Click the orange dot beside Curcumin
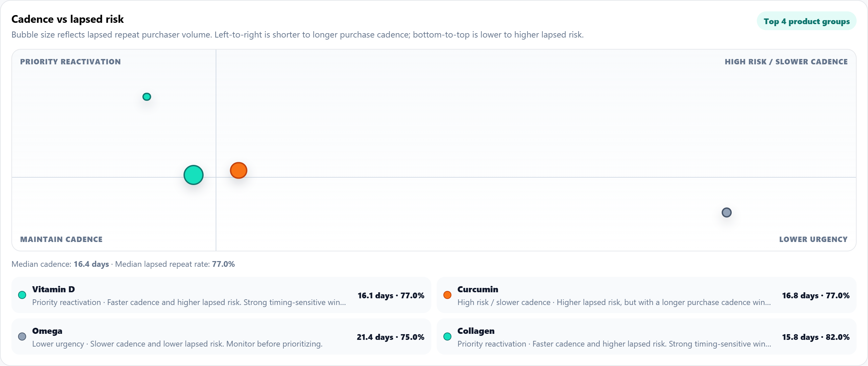The height and width of the screenshot is (366, 868). coord(447,295)
